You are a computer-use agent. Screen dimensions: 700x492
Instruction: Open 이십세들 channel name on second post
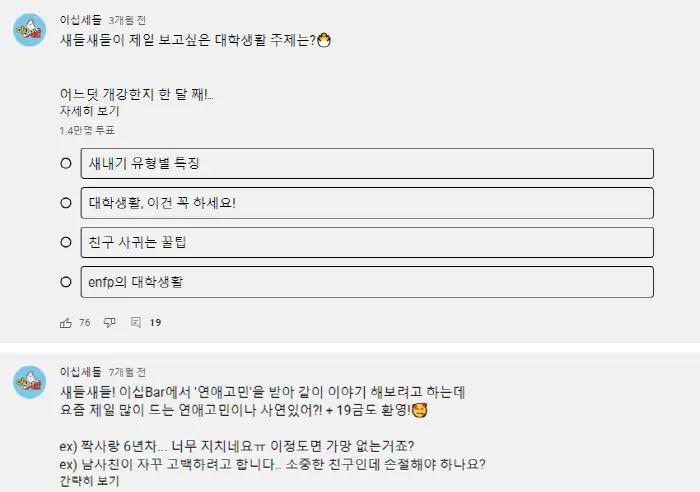pos(81,372)
